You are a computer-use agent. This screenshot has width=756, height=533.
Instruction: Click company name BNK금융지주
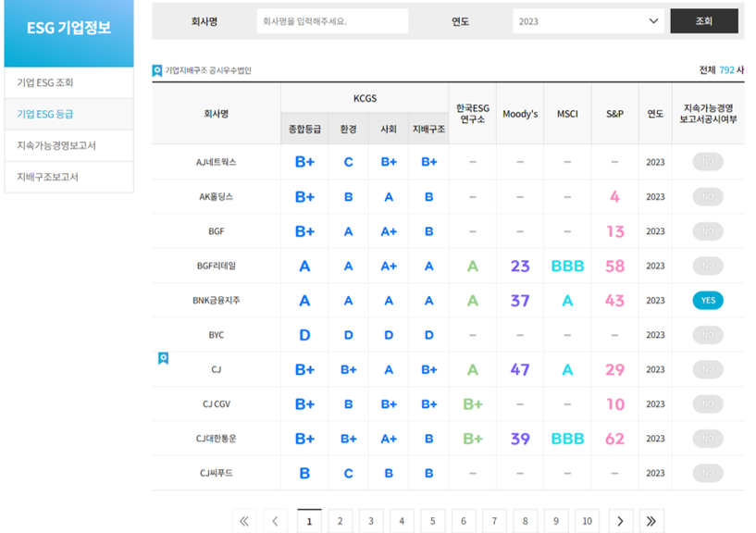[x=216, y=301]
